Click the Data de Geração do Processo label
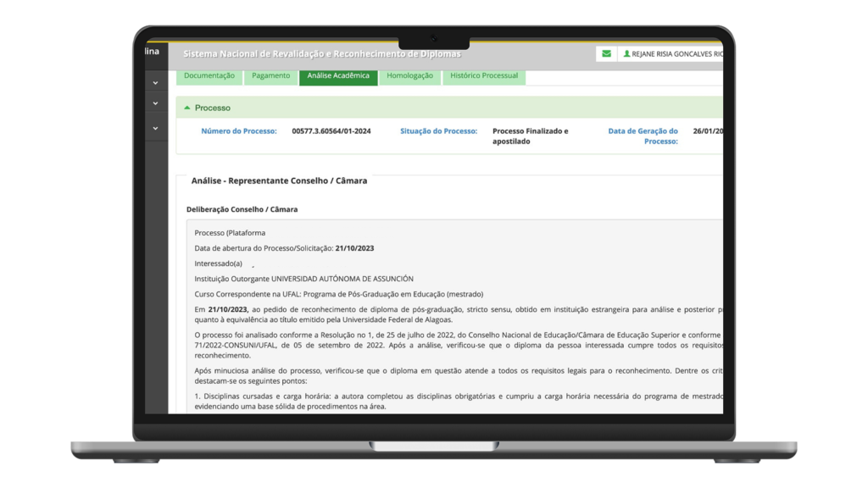 tap(643, 136)
